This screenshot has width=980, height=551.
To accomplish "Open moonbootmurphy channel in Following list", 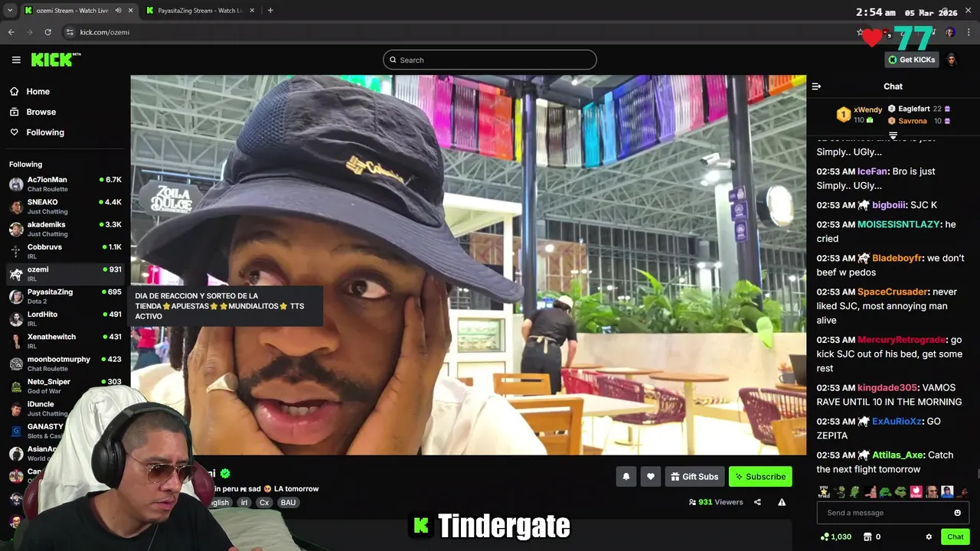I will 65,364.
